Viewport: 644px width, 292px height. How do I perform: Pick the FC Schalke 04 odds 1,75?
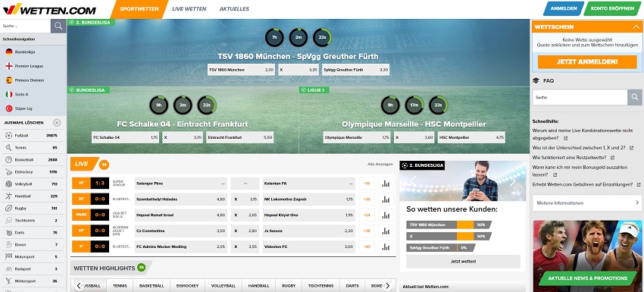point(125,137)
